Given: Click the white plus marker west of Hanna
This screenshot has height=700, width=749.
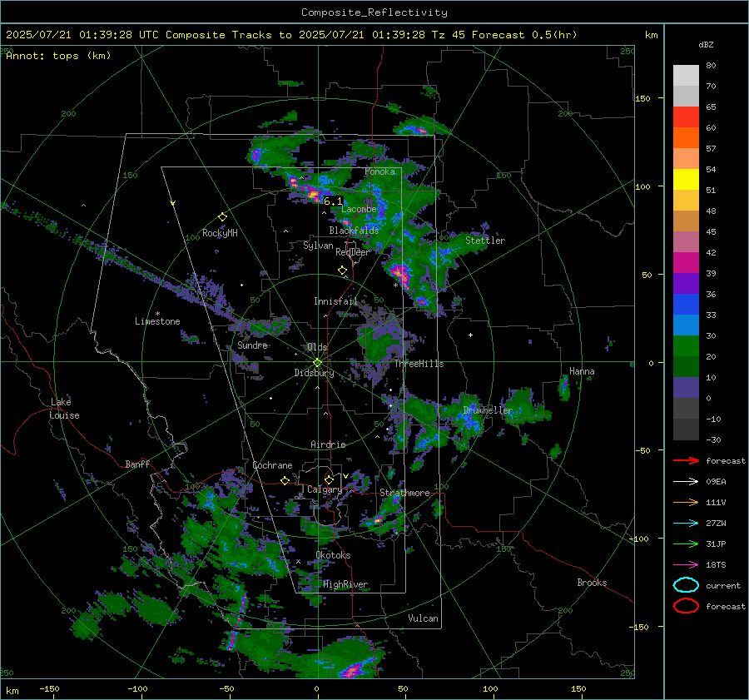Looking at the screenshot, I should coord(470,335).
